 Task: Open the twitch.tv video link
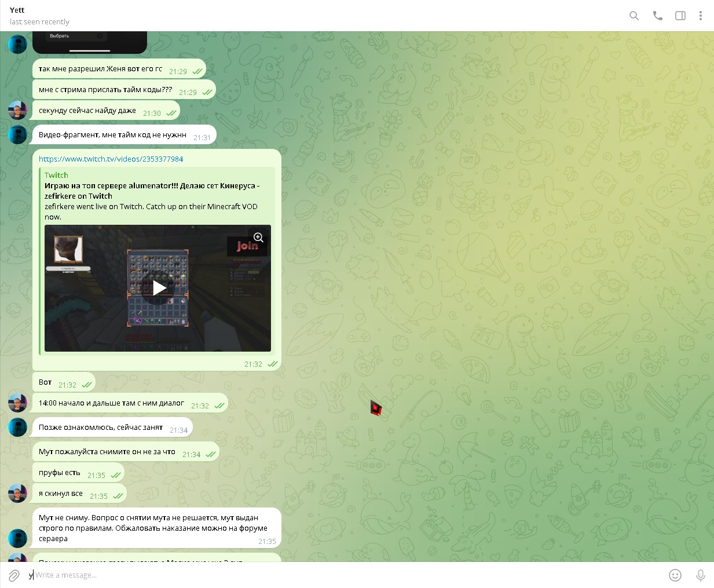[111, 159]
